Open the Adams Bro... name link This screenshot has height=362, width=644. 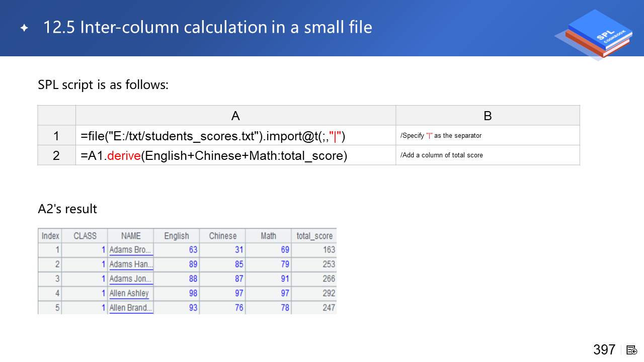(131, 250)
